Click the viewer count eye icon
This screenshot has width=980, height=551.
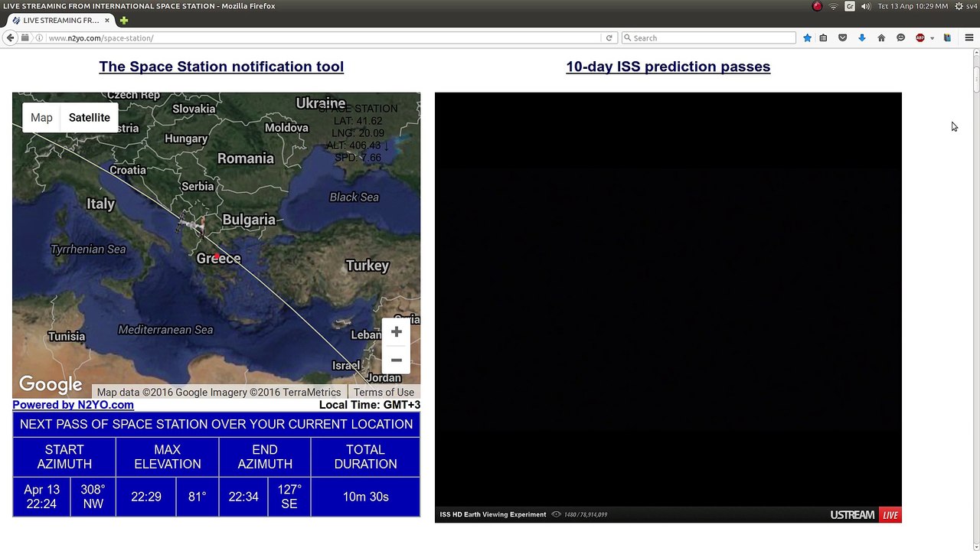(556, 514)
